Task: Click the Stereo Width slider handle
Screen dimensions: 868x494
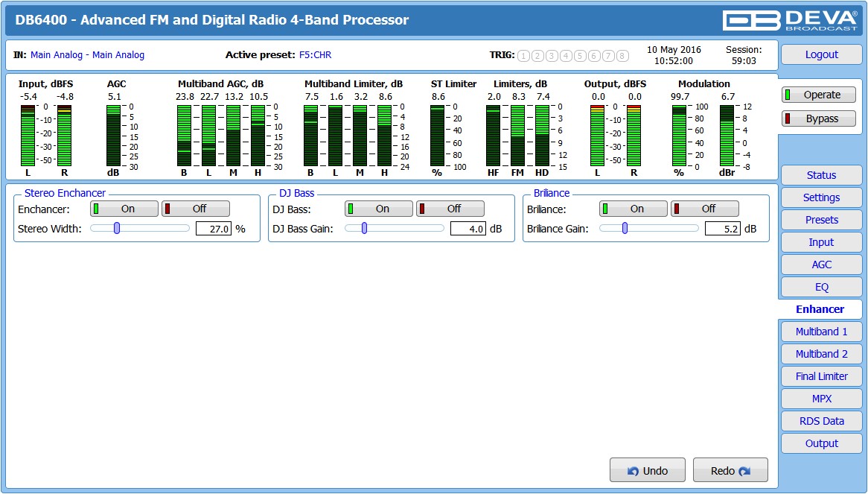Action: click(117, 228)
